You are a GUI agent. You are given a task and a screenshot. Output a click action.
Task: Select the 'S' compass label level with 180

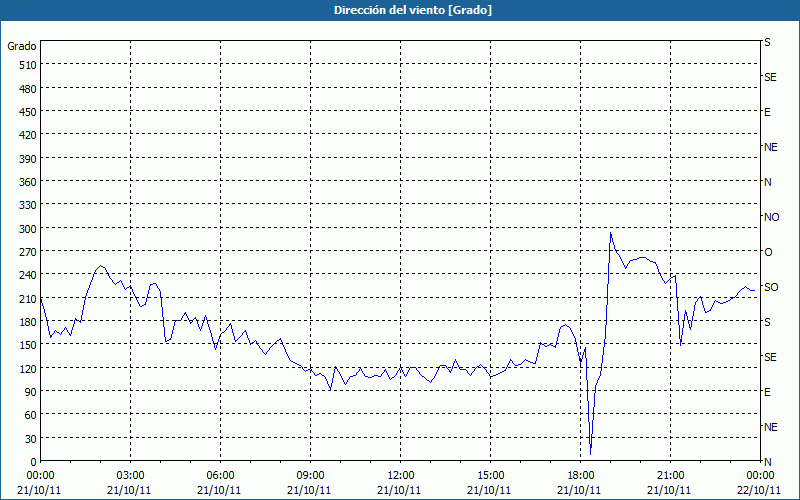coord(767,322)
